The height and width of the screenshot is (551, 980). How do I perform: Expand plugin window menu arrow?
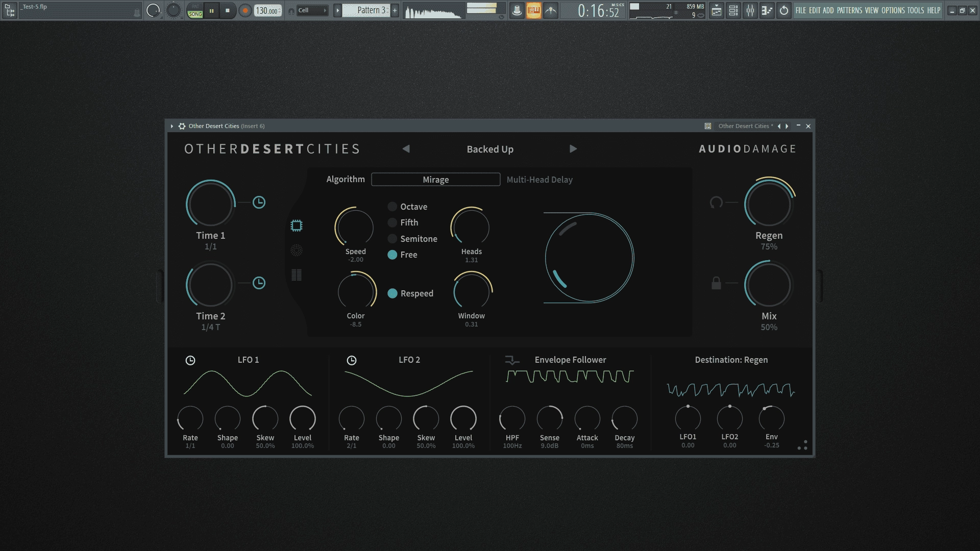click(x=172, y=126)
